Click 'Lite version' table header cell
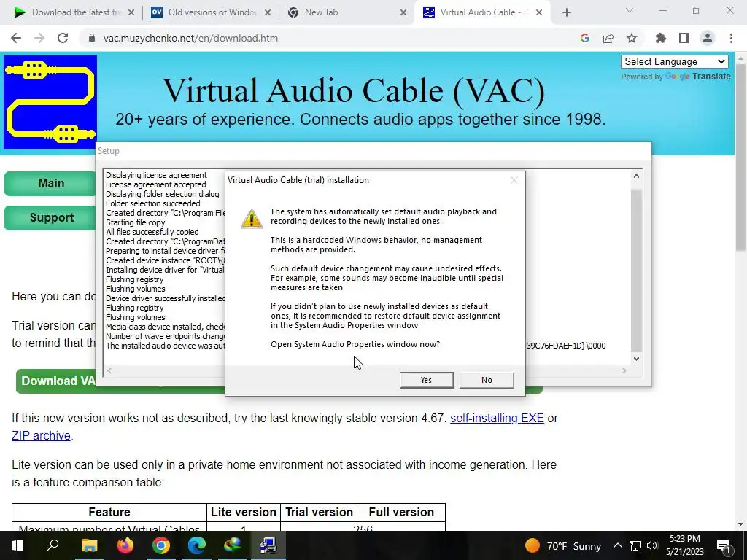 (x=244, y=513)
